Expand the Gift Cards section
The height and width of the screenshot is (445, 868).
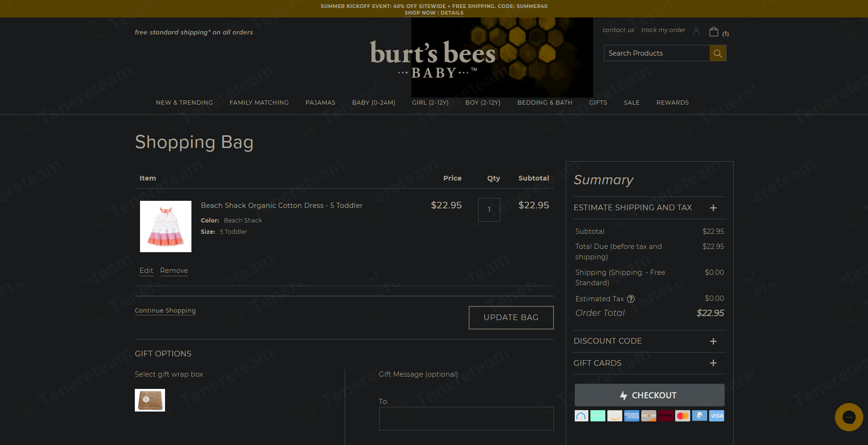(x=713, y=363)
